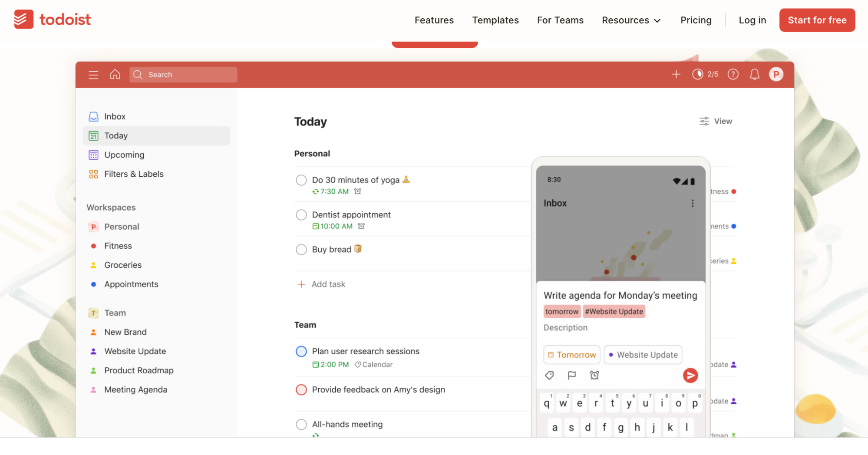Click the red send arrow button

(690, 376)
